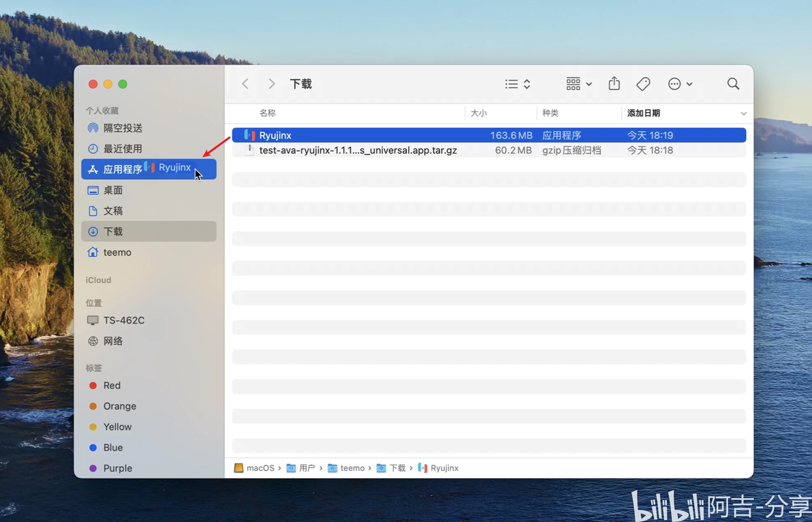The image size is (812, 522).
Task: Click the 60.2 MB size cell
Action: click(513, 150)
